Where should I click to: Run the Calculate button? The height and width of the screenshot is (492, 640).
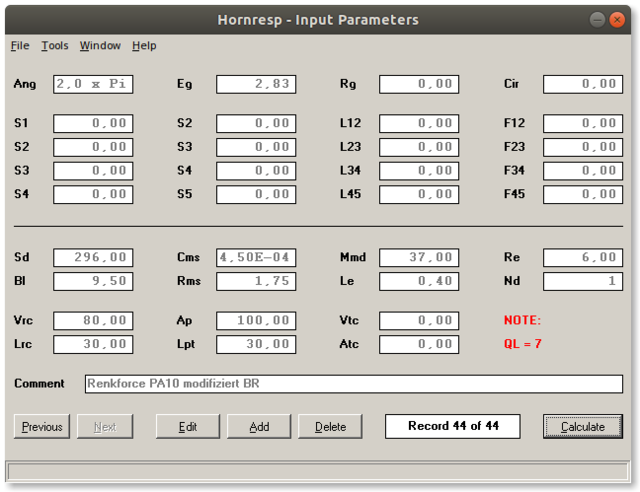click(x=583, y=427)
